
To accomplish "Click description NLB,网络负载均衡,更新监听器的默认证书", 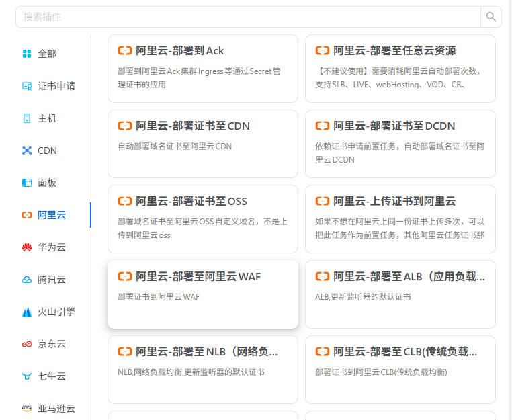I will [191, 372].
